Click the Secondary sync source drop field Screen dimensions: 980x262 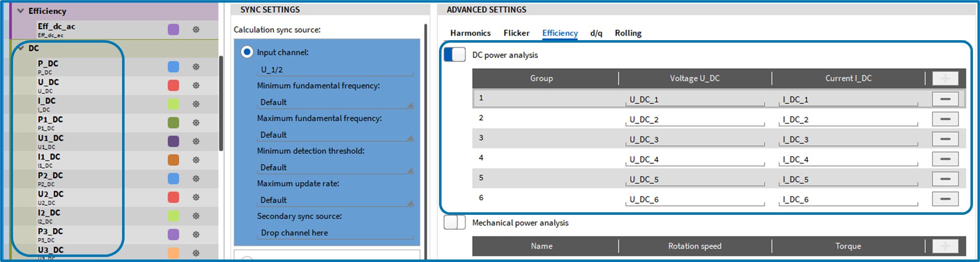[x=335, y=233]
